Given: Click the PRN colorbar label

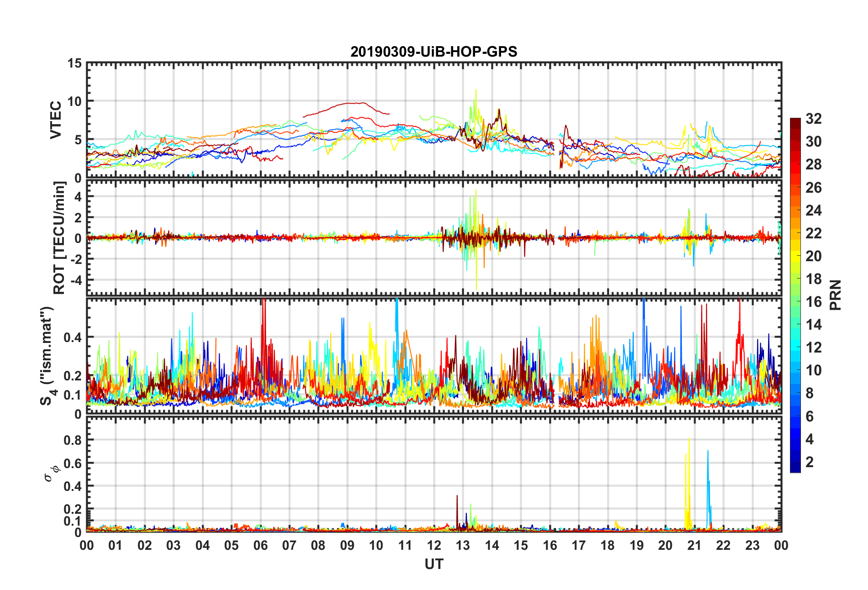Looking at the screenshot, I should [835, 295].
